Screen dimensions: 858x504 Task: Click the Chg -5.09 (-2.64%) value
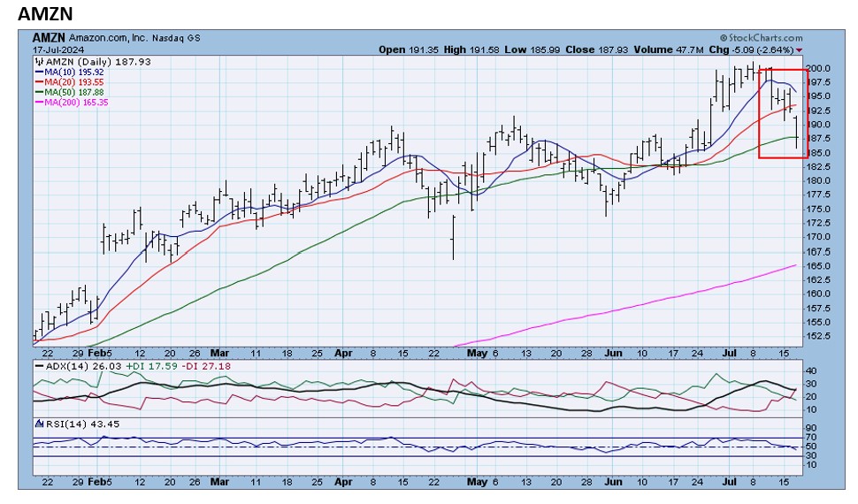751,50
